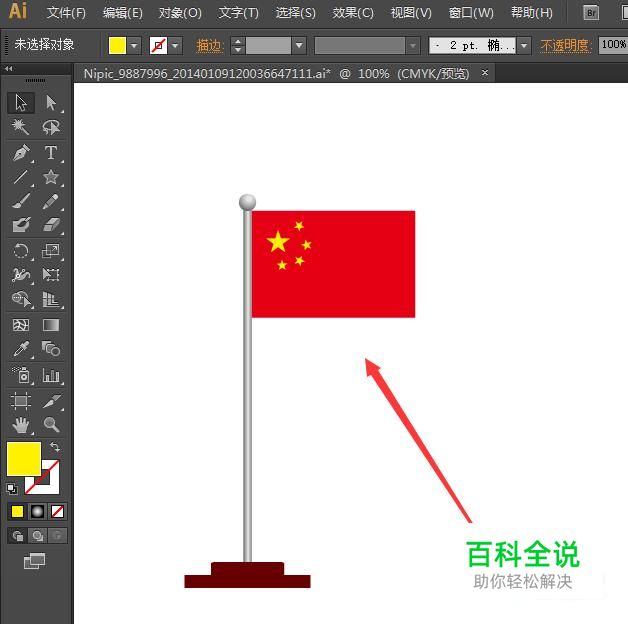This screenshot has height=624, width=628.
Task: Open stroke color dropdown in control bar
Action: click(175, 45)
